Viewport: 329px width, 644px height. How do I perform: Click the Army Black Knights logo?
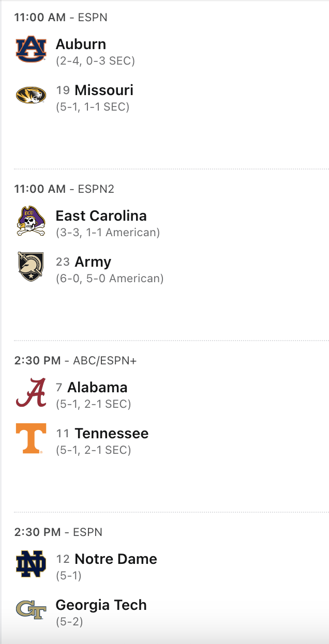[x=31, y=267]
